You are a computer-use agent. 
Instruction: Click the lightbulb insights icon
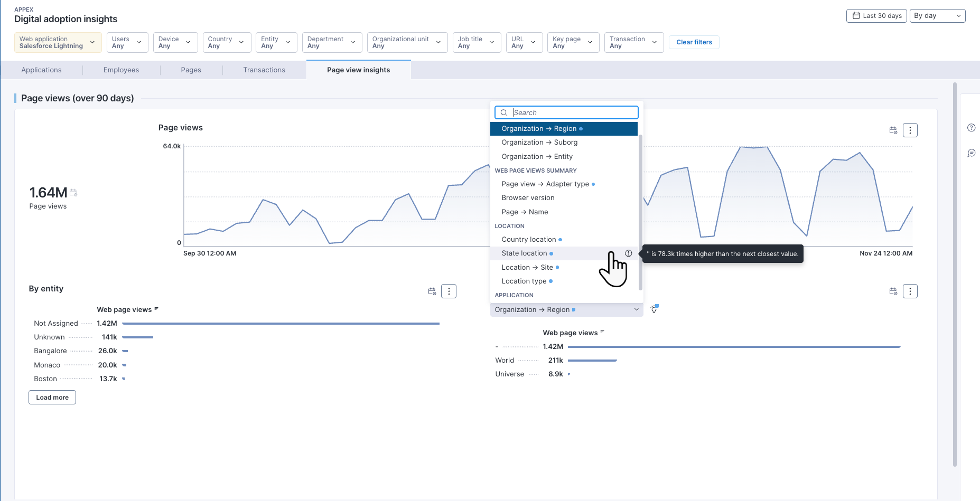tap(654, 309)
